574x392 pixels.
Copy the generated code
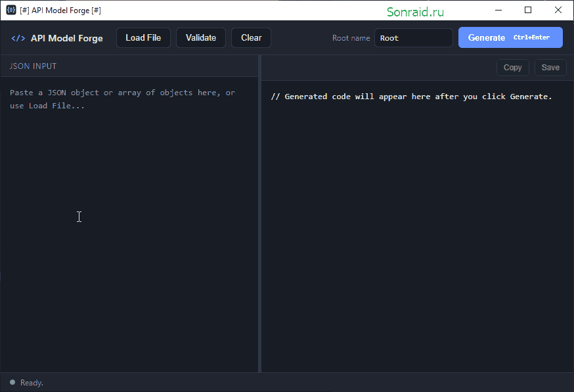coord(512,68)
